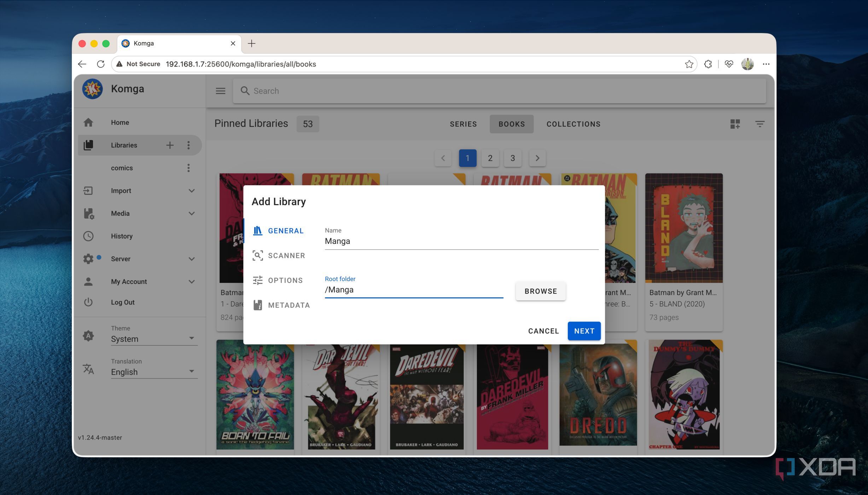
Task: Open comics library three-dot menu
Action: pyautogui.click(x=188, y=168)
